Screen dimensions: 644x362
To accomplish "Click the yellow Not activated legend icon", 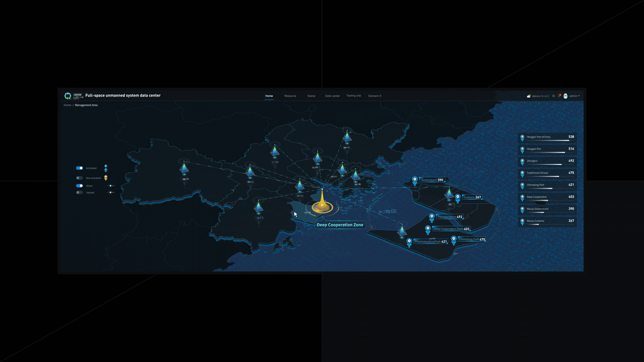I will (x=106, y=177).
